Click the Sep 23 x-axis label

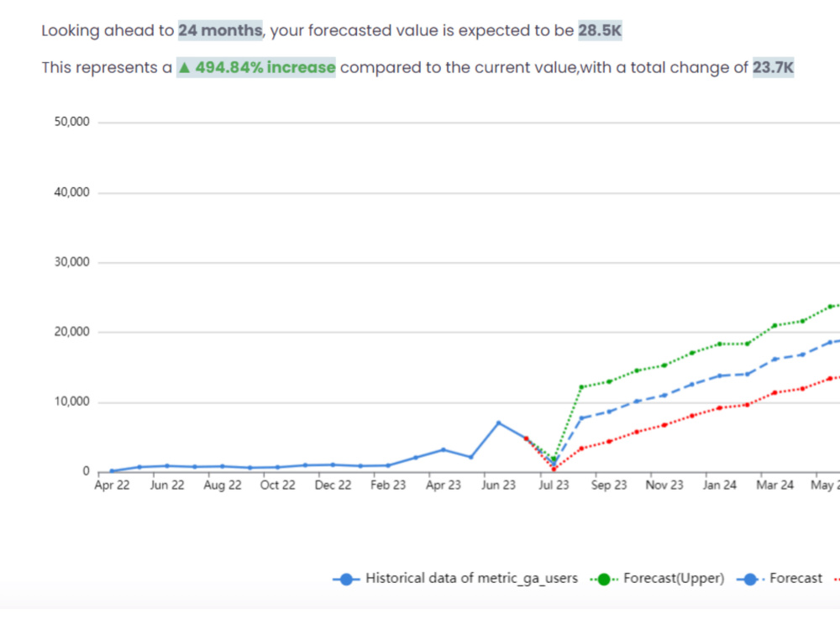tap(609, 486)
